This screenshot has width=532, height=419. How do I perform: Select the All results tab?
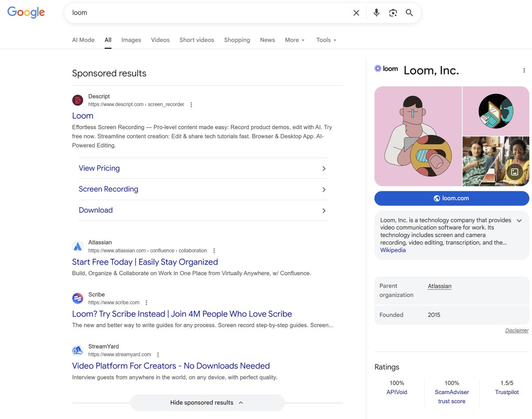108,40
